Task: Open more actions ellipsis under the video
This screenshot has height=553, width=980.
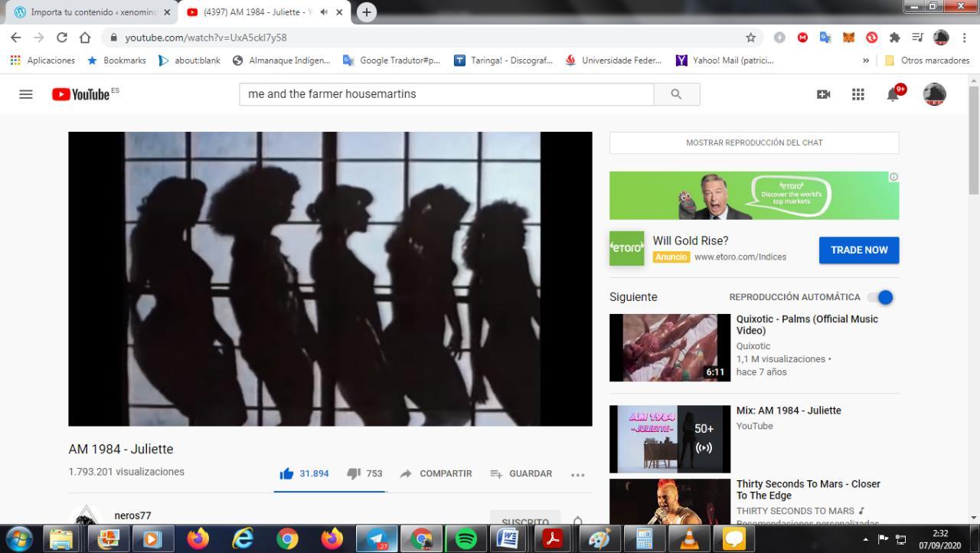Action: coord(578,474)
